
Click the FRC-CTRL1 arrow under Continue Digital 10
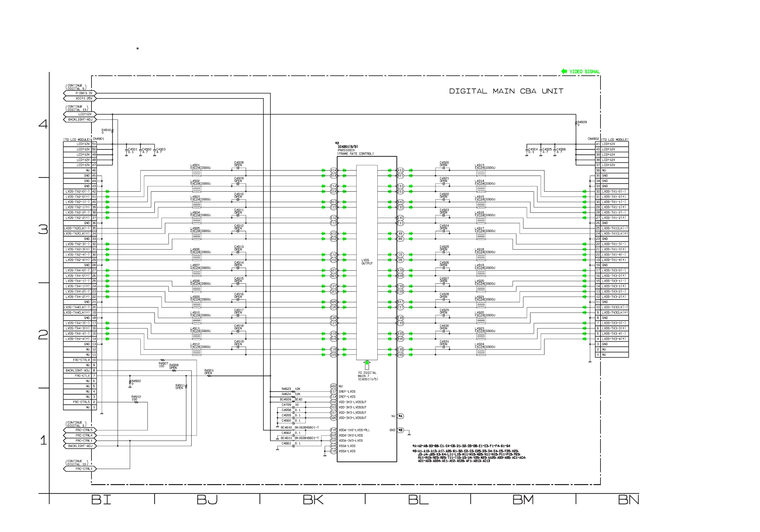[x=80, y=469]
